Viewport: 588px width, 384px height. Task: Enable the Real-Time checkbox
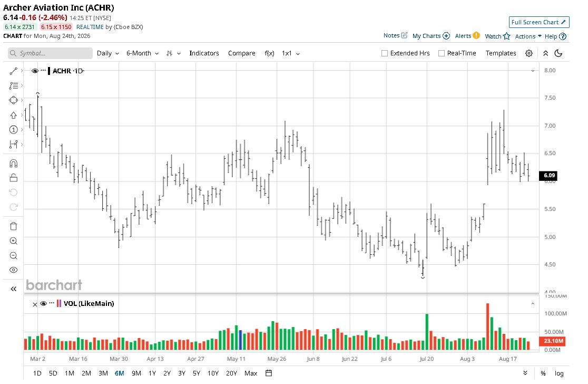click(442, 53)
